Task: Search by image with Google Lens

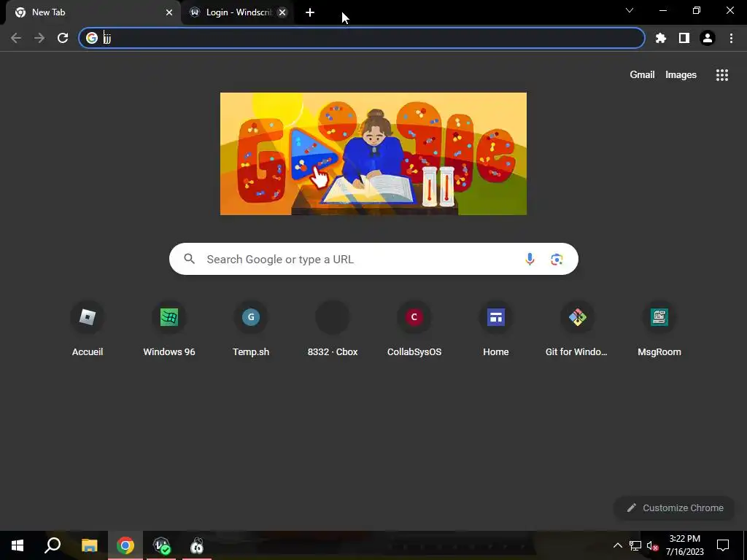Action: [557, 259]
